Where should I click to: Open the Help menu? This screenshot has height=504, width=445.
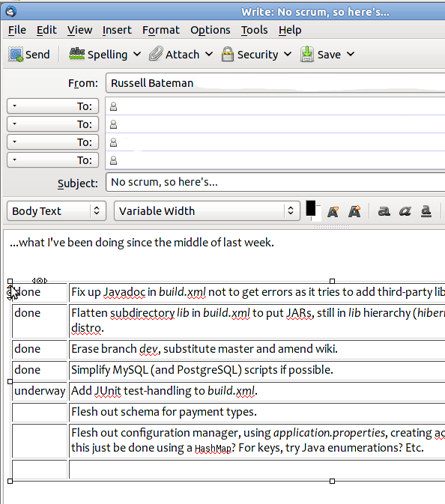(290, 30)
